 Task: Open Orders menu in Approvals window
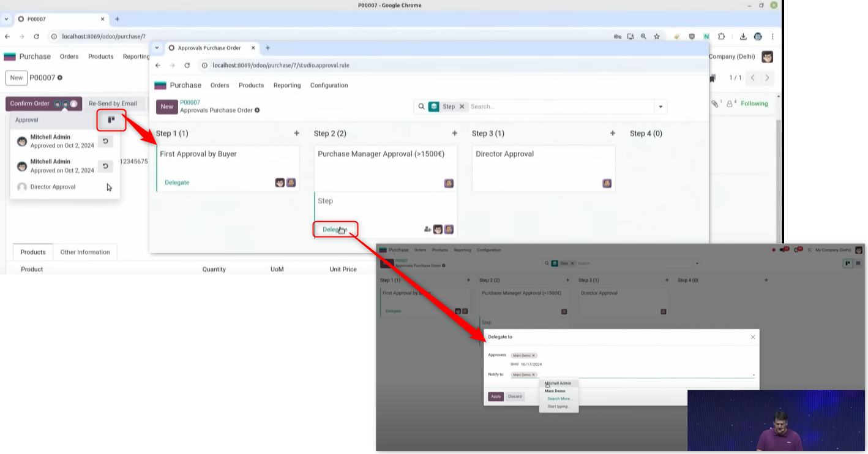tap(220, 85)
